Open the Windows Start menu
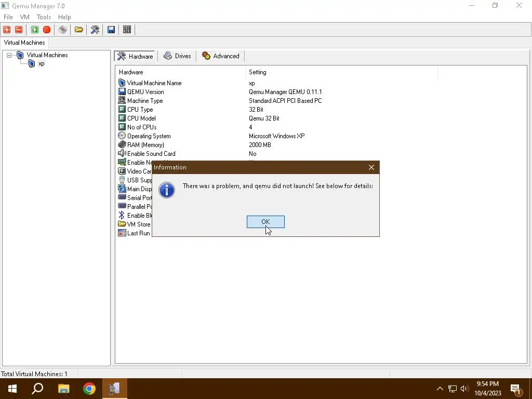Screen dimensions: 532x399 12,389
